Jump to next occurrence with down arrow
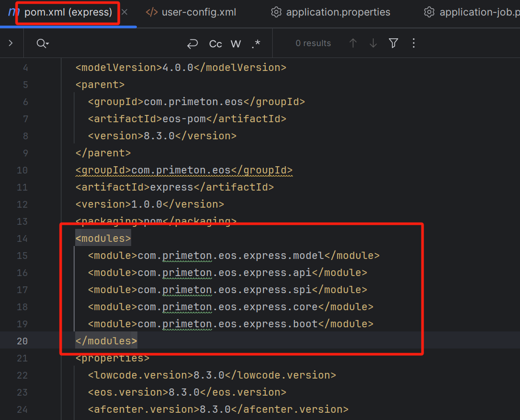Screen dimensions: 520x420 click(373, 44)
